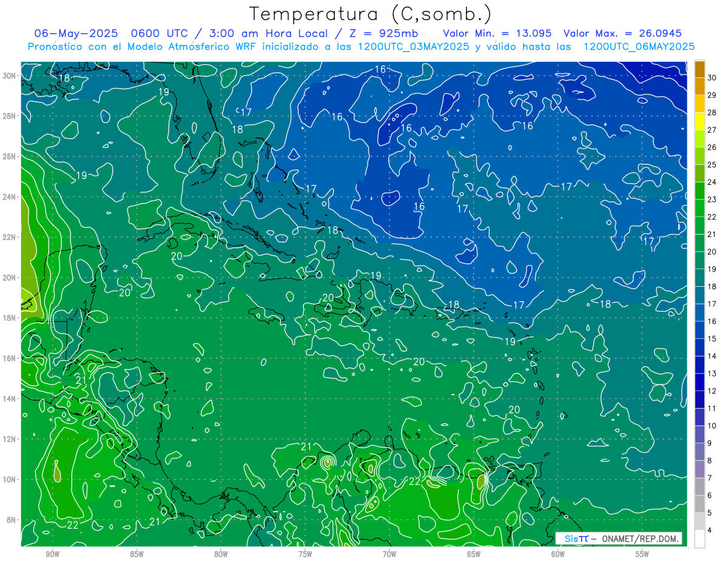This screenshot has height=562, width=728.
Task: Click the 80W longitude axis label
Action: pos(221,554)
